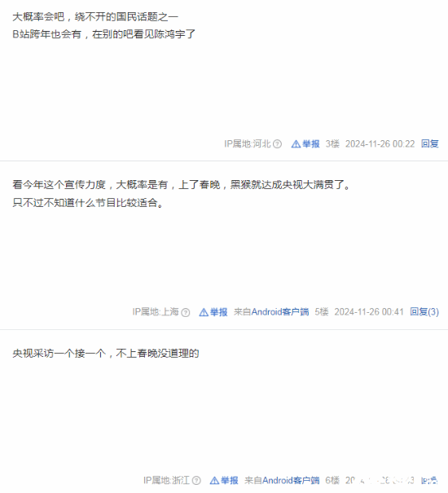Screen dimensions: 448x493
Task: Click the 举报 text on the 浙江 user's post
Action: tap(230, 481)
